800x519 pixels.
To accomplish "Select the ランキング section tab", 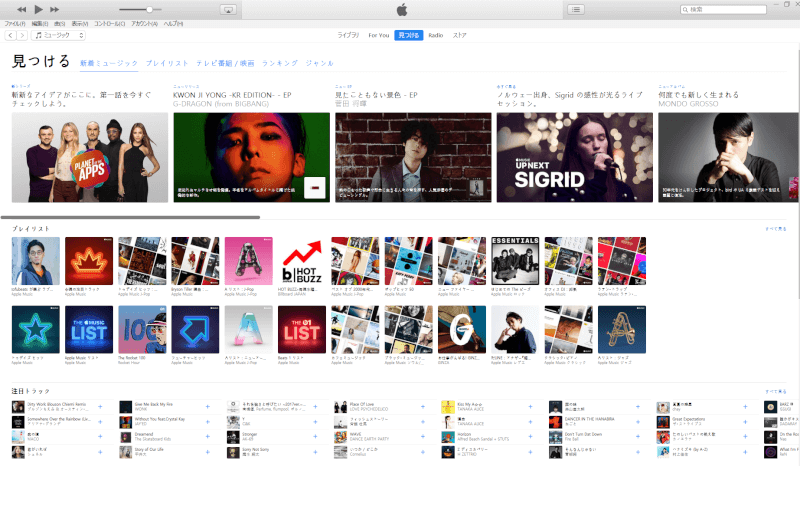I will tap(279, 63).
